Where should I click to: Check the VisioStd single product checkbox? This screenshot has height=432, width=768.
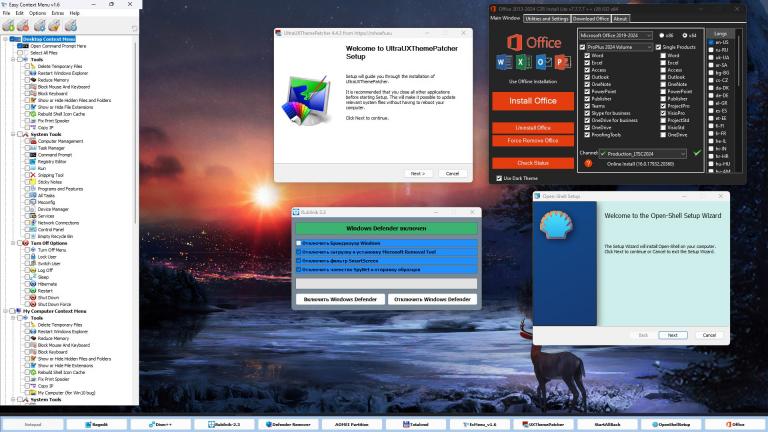663,127
